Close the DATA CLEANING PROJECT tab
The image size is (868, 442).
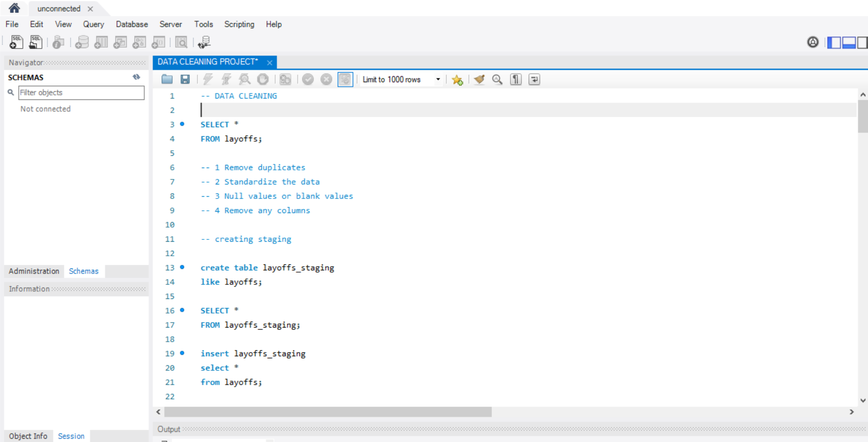[x=270, y=62]
